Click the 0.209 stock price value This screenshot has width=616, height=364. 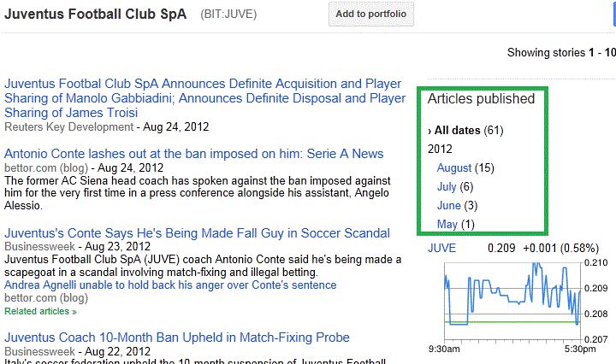[x=501, y=249]
